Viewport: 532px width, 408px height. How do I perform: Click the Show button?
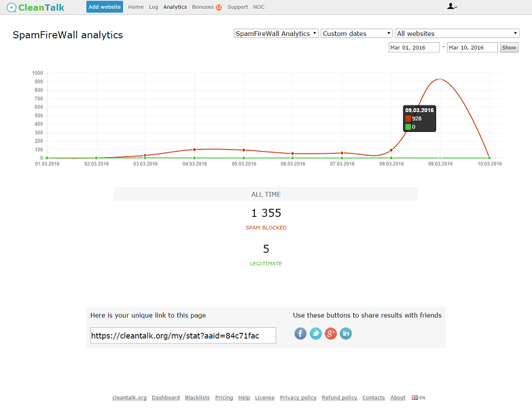click(x=509, y=48)
